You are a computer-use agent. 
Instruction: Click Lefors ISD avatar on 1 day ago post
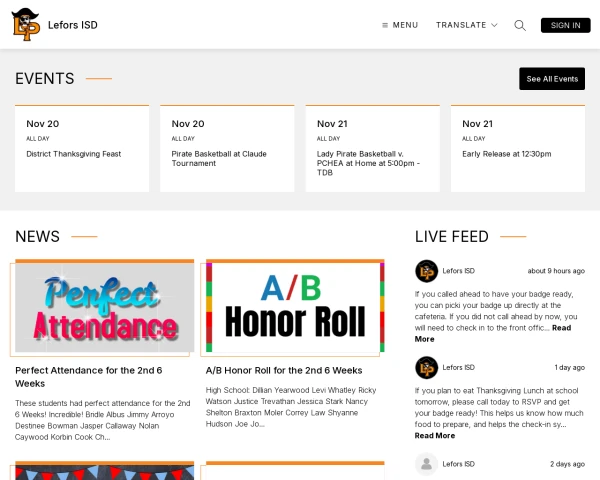pos(426,367)
